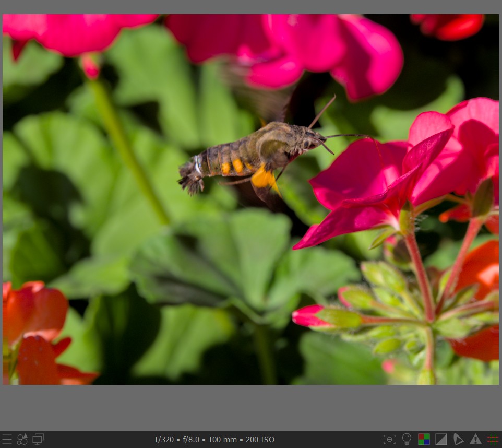
Task: Toggle guide lines grid icon
Action: pyautogui.click(x=493, y=439)
